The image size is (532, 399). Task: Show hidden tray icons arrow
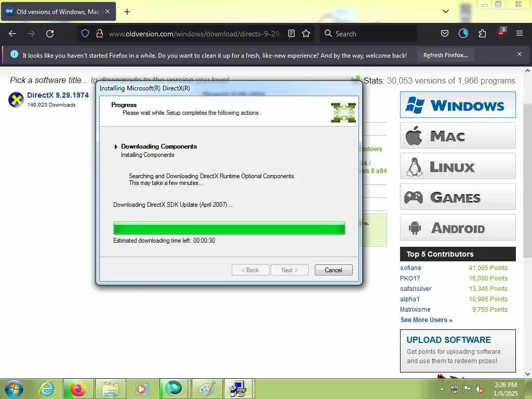pos(442,389)
